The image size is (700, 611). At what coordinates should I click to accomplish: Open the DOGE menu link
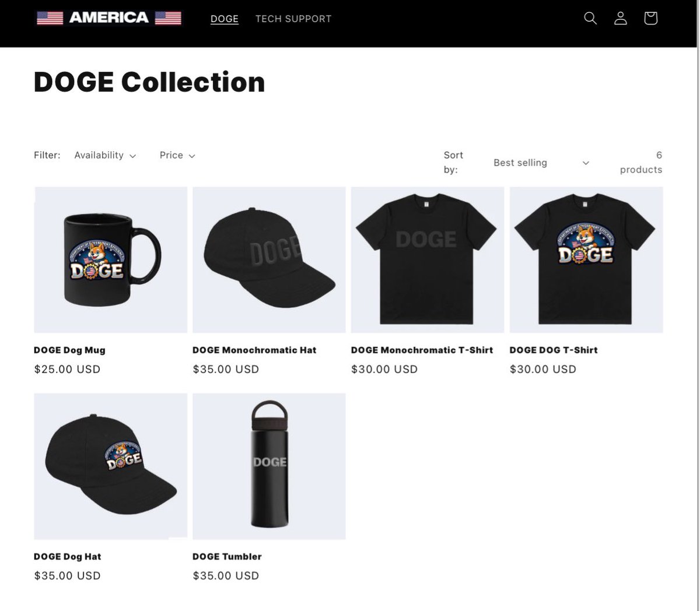tap(225, 19)
